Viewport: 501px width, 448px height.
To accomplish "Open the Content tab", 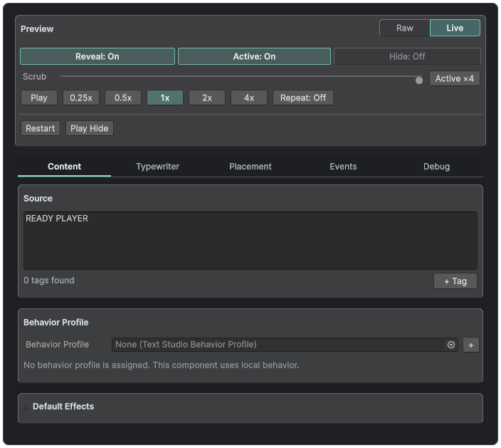I will 64,167.
